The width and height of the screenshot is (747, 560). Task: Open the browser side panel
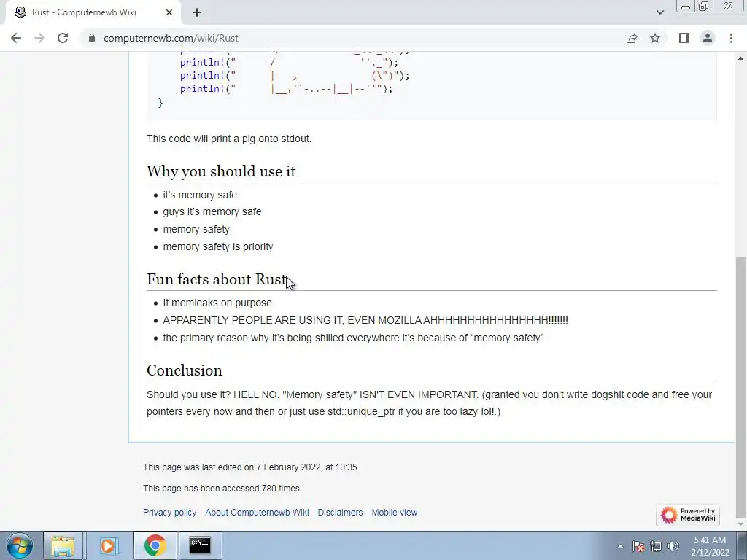coord(684,38)
